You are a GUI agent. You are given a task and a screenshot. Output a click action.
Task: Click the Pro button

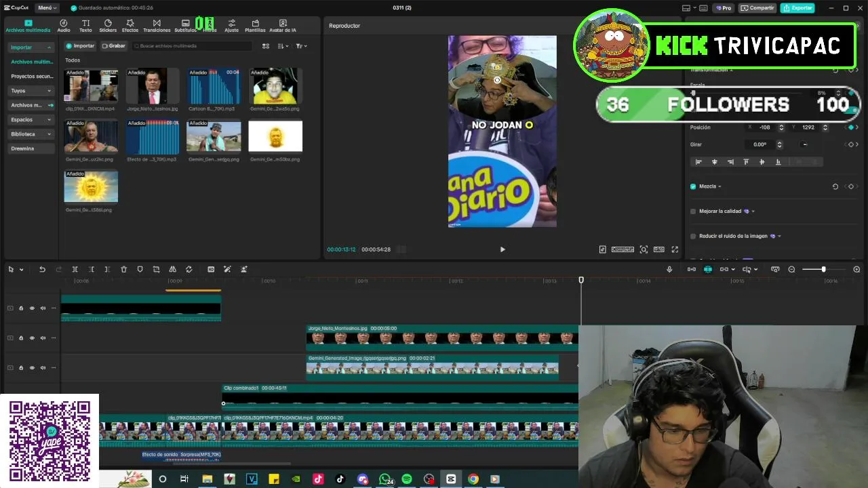point(723,8)
